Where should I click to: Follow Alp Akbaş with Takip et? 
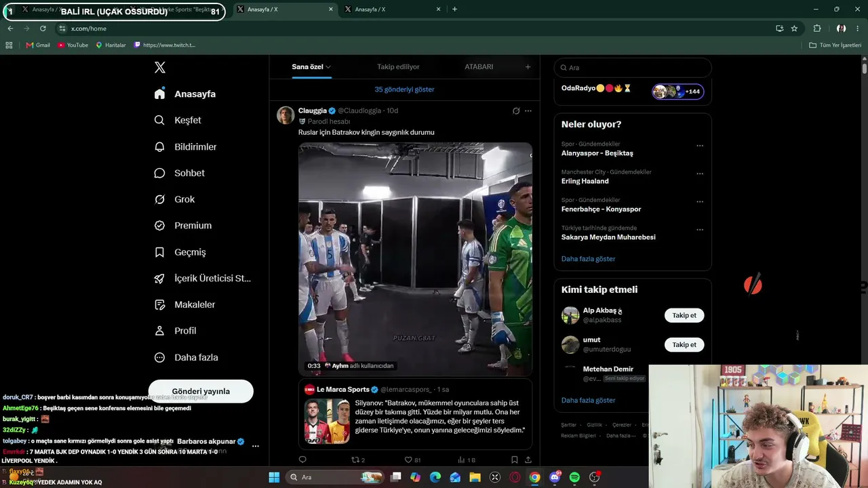pyautogui.click(x=684, y=315)
